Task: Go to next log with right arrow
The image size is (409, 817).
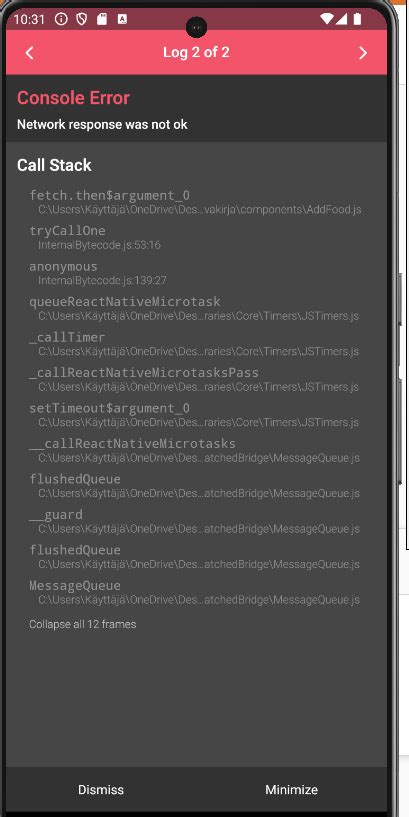Action: [363, 53]
